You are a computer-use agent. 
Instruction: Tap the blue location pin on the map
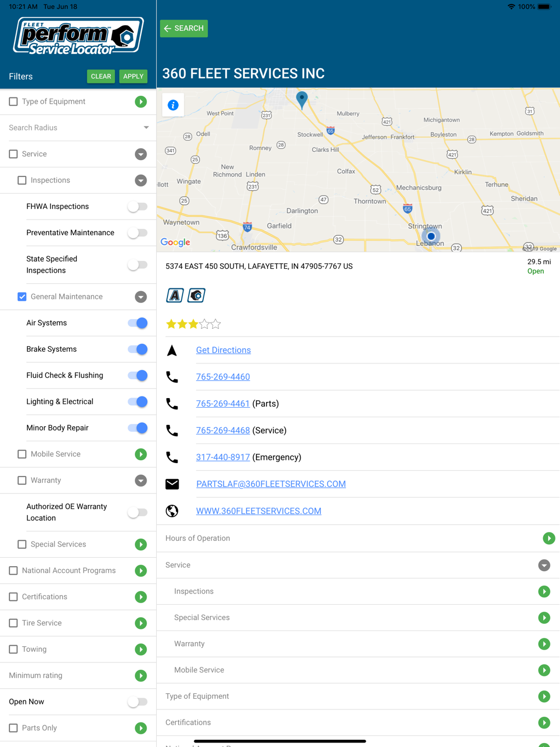[x=302, y=100]
